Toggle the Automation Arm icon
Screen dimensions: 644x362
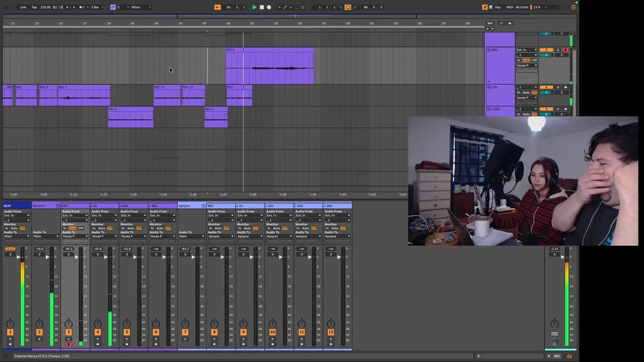285,7
